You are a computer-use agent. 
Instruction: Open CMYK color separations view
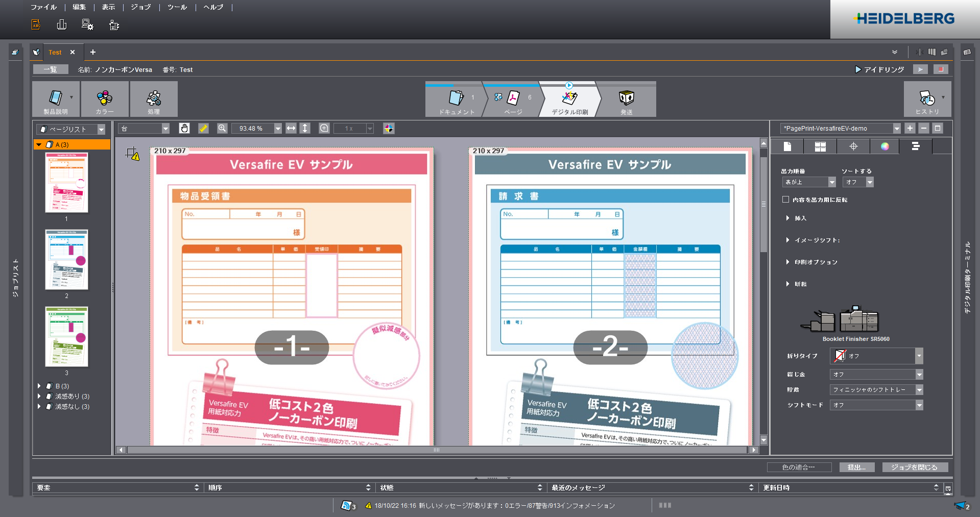click(389, 129)
